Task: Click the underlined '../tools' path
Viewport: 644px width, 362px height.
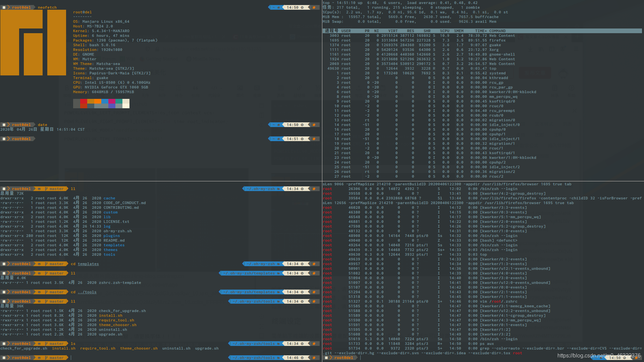Action: pos(87,292)
